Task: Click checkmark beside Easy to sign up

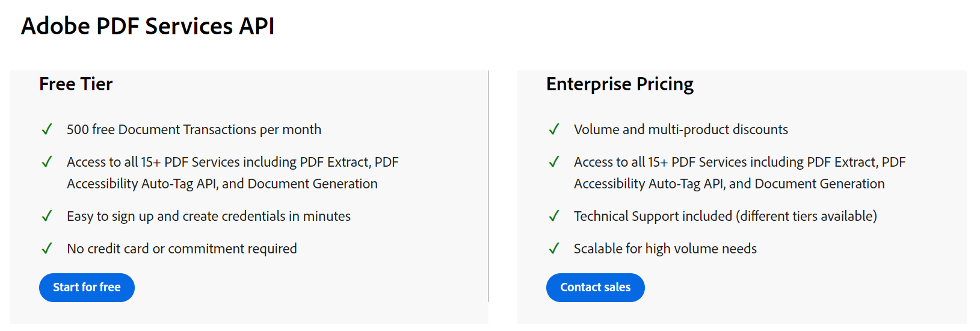Action: coord(47,216)
